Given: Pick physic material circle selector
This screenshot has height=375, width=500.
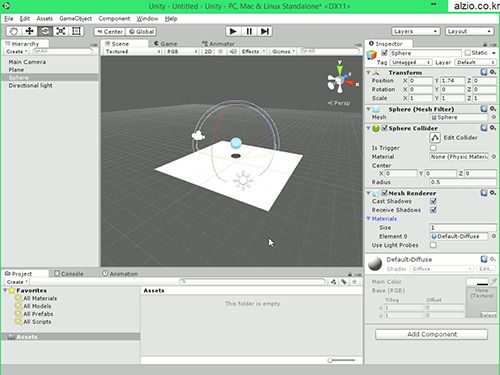Looking at the screenshot, I should coord(494,157).
